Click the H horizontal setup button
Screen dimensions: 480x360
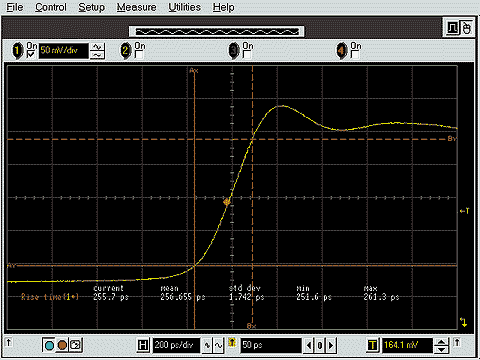pos(143,345)
